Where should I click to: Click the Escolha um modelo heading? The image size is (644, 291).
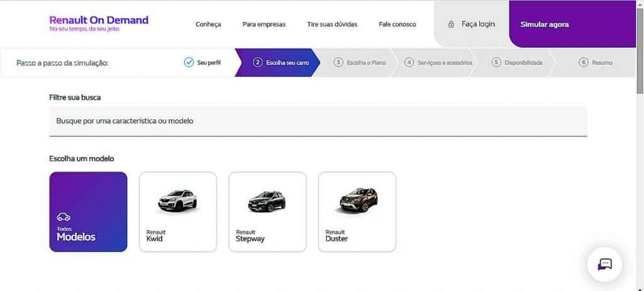(82, 158)
